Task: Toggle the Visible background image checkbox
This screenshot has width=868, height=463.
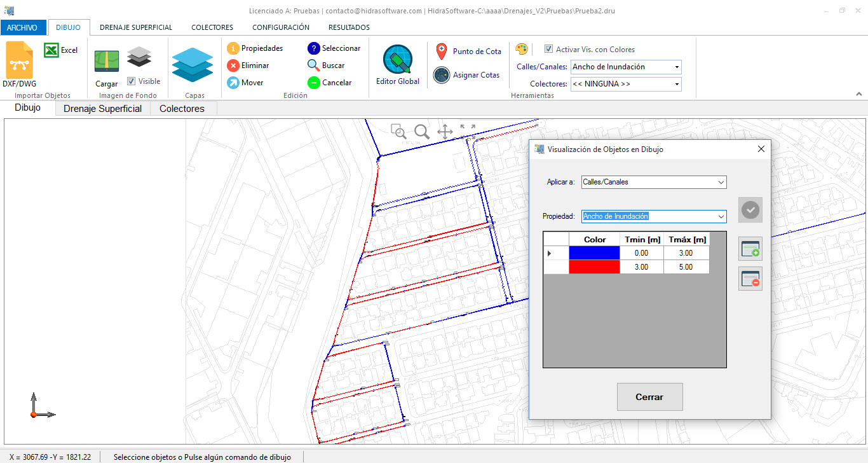Action: click(x=131, y=81)
